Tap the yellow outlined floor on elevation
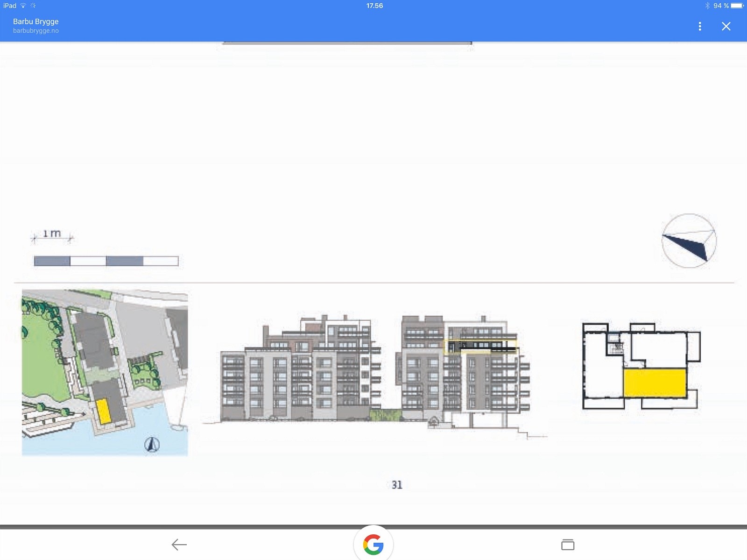 tap(480, 346)
